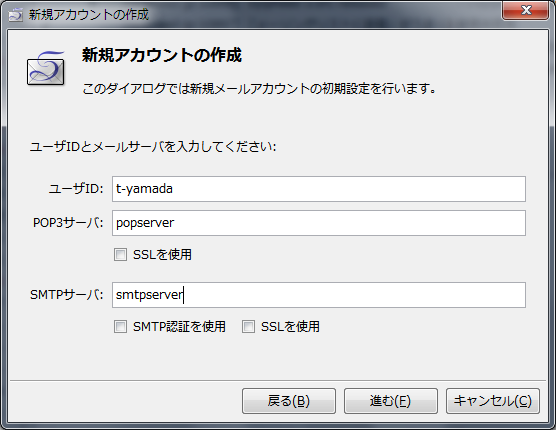The height and width of the screenshot is (430, 556).
Task: Select the SMTPサーバ field containing smtpserver
Action: click(319, 295)
